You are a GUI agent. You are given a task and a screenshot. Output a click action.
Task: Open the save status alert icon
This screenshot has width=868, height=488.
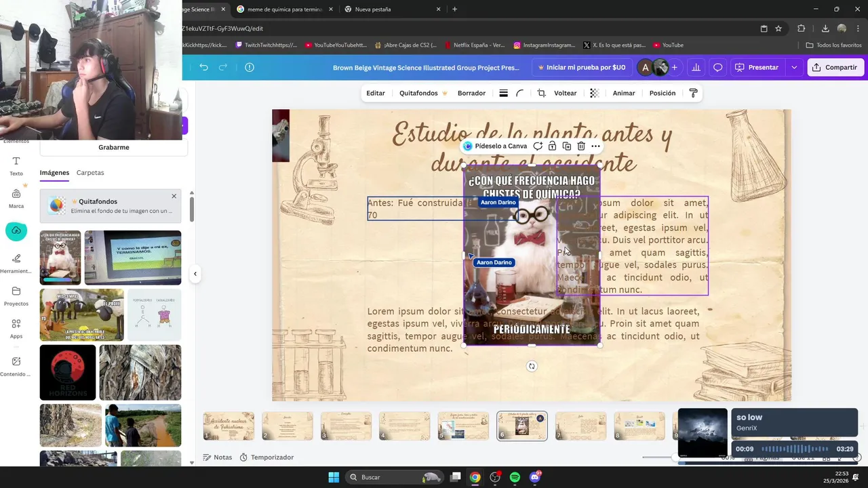pos(250,67)
